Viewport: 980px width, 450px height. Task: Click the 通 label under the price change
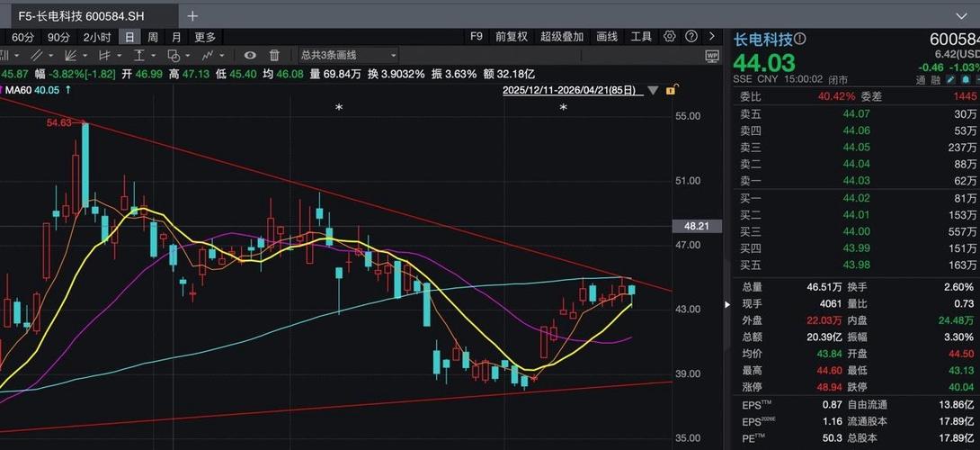pyautogui.click(x=921, y=79)
